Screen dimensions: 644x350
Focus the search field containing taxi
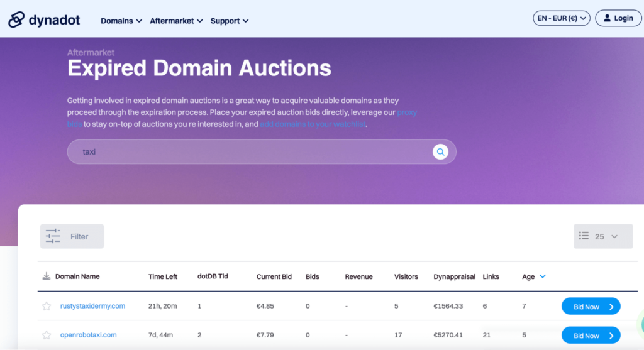point(262,152)
